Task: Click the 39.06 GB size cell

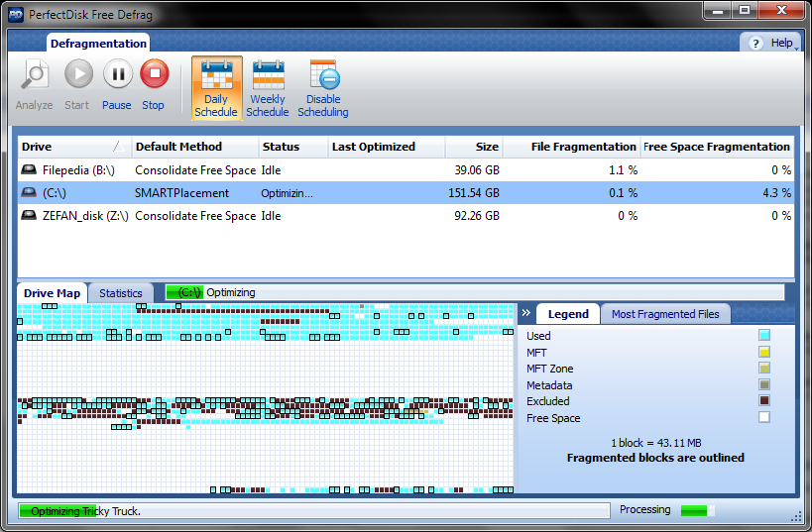Action: 477,170
